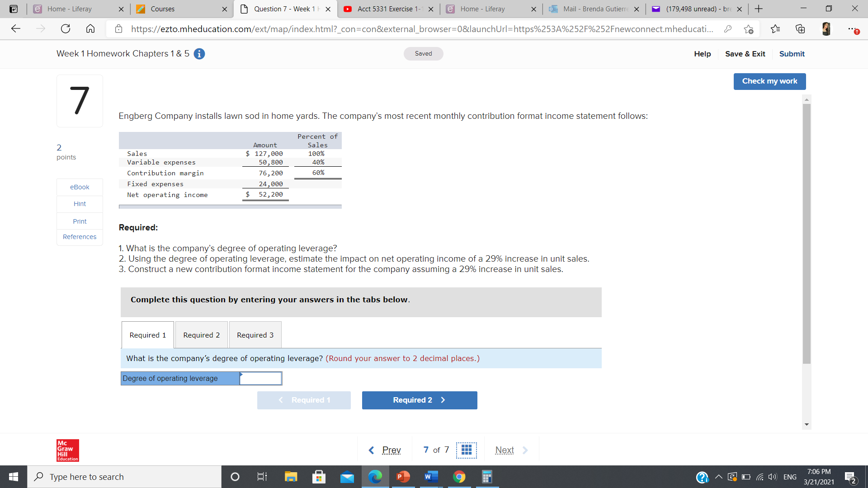Click the Edge favorites star icon
This screenshot has width=868, height=488.
point(775,28)
